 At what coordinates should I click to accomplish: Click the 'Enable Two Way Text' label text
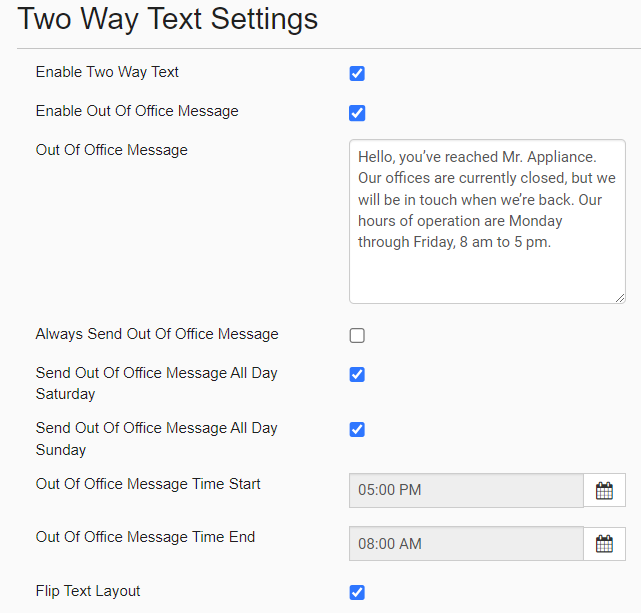tap(107, 72)
